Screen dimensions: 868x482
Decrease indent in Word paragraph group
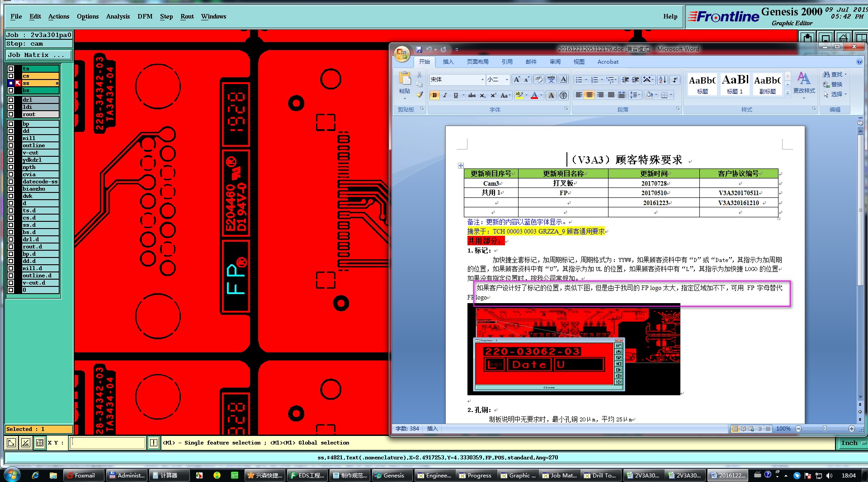click(x=625, y=80)
